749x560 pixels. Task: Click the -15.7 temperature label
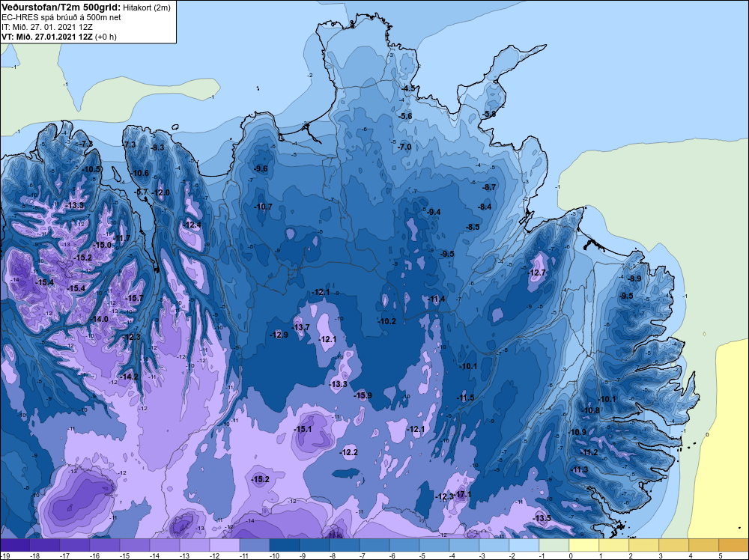click(134, 298)
